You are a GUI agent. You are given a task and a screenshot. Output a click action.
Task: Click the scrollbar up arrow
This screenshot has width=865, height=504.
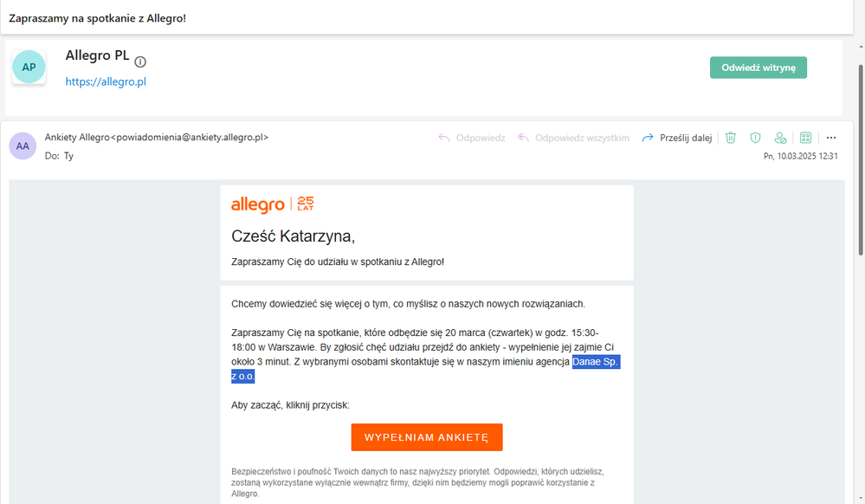pyautogui.click(x=861, y=48)
